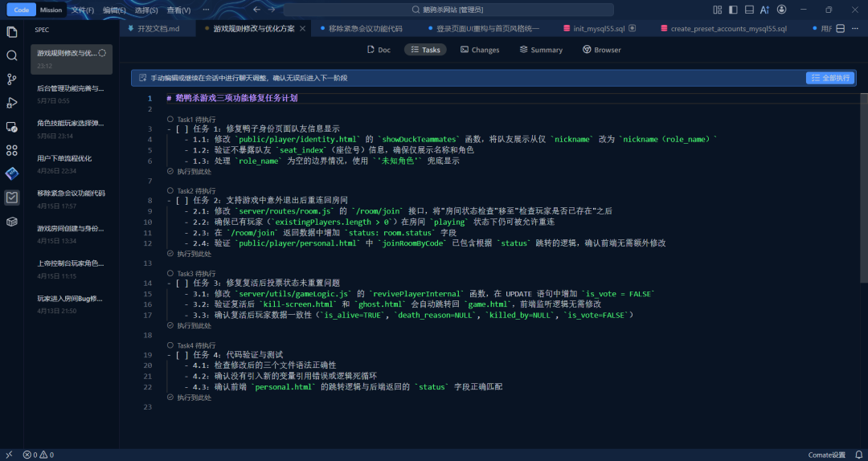Switch to the create_preset_accounts_mysql55.sql tab
868x461 pixels.
(728, 29)
